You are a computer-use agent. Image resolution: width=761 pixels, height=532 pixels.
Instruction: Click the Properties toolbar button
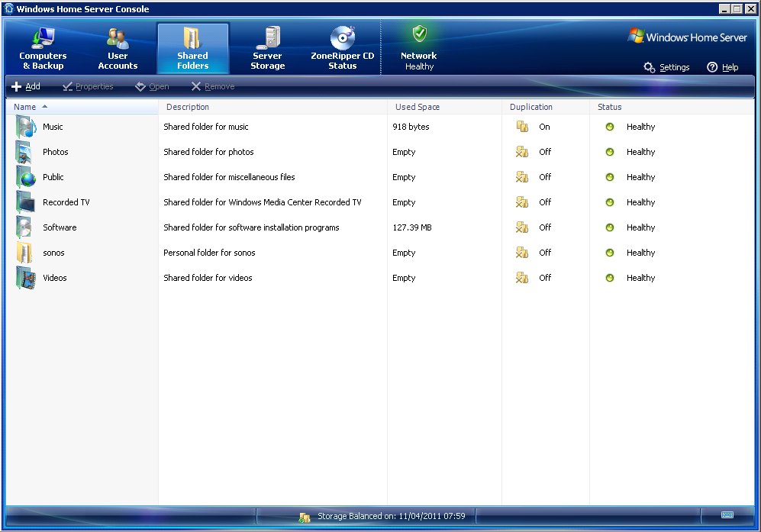[88, 86]
